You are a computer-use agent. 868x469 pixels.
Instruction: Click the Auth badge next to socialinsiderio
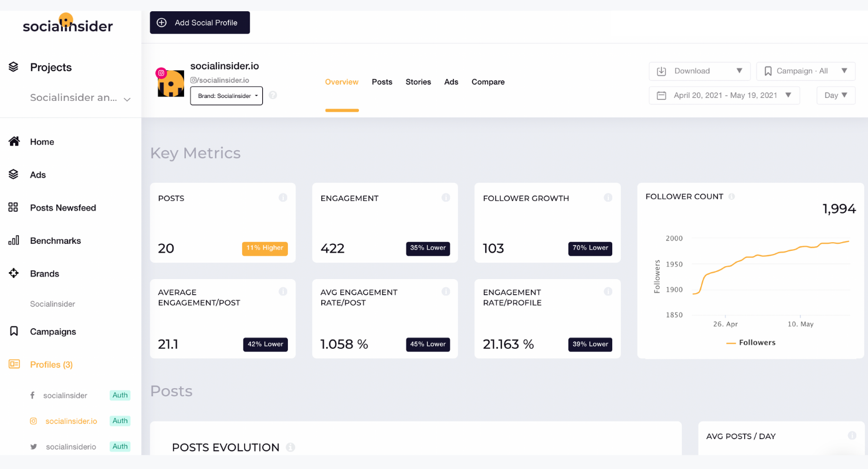coord(120,447)
